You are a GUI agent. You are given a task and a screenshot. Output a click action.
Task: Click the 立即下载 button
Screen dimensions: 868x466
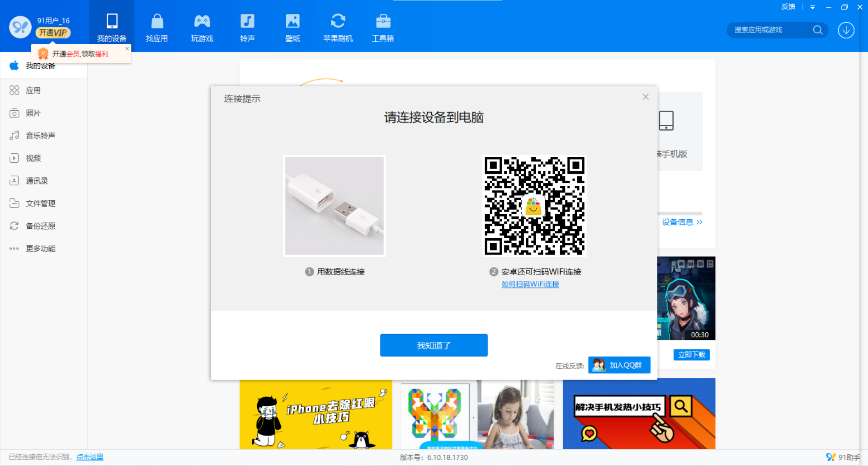[x=691, y=355]
